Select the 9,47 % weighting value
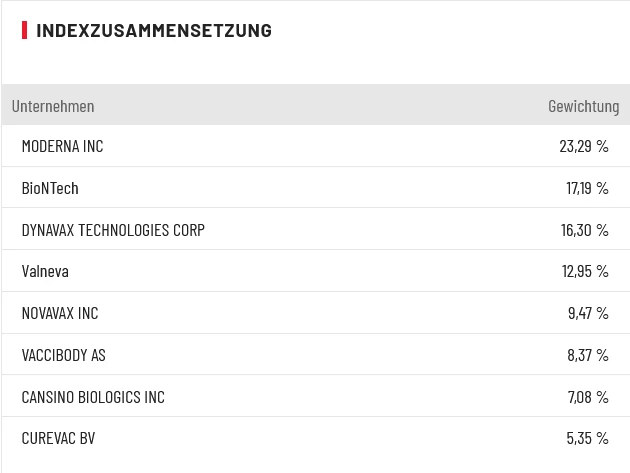630x473 pixels. (588, 313)
